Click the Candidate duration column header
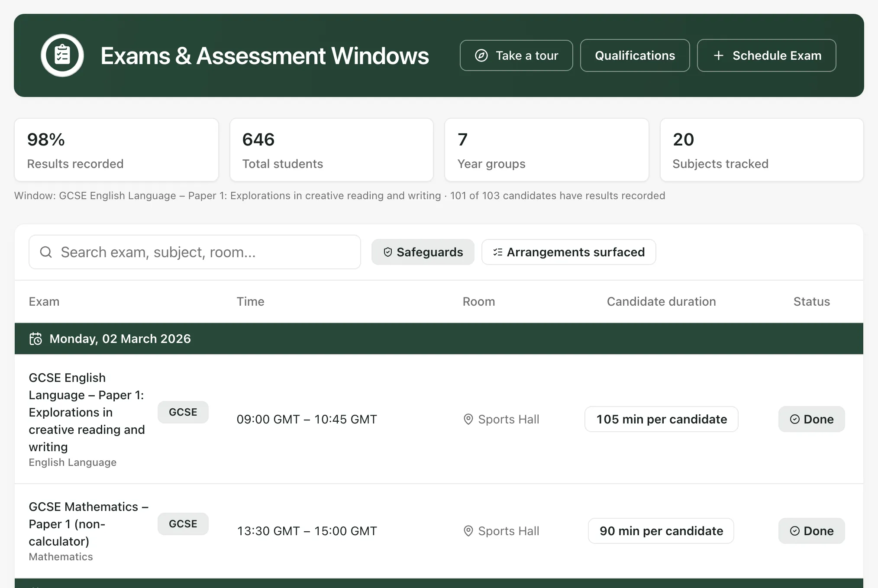Viewport: 878px width, 588px height. coord(662,301)
